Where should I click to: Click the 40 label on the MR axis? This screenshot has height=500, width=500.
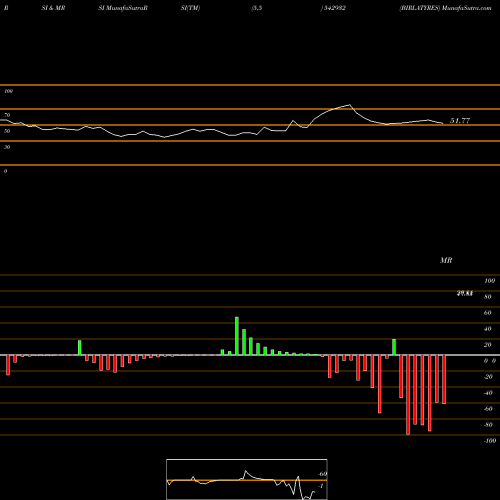488,329
